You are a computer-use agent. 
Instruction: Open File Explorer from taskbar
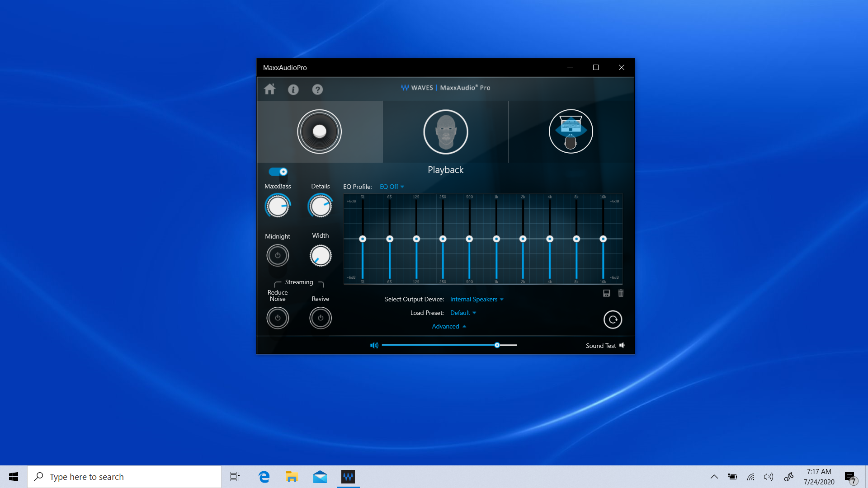click(292, 477)
